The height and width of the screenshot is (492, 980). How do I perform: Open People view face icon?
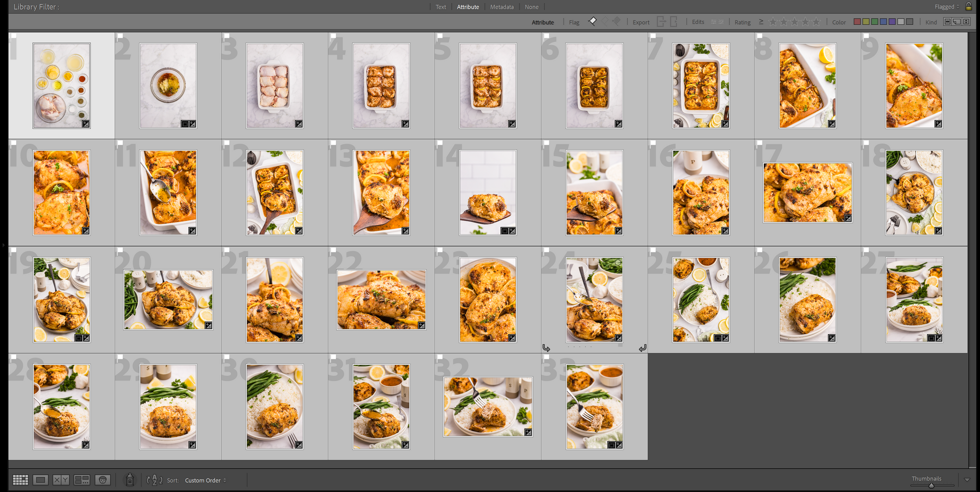pyautogui.click(x=103, y=480)
